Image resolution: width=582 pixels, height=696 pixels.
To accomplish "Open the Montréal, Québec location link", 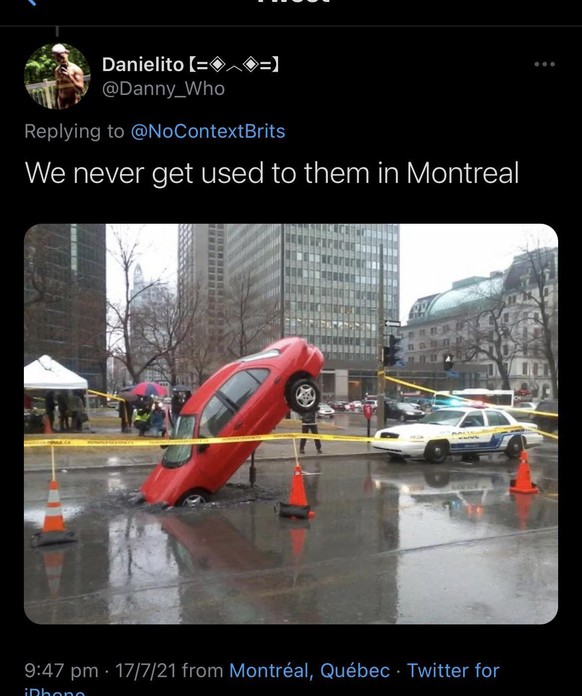I will pyautogui.click(x=309, y=670).
